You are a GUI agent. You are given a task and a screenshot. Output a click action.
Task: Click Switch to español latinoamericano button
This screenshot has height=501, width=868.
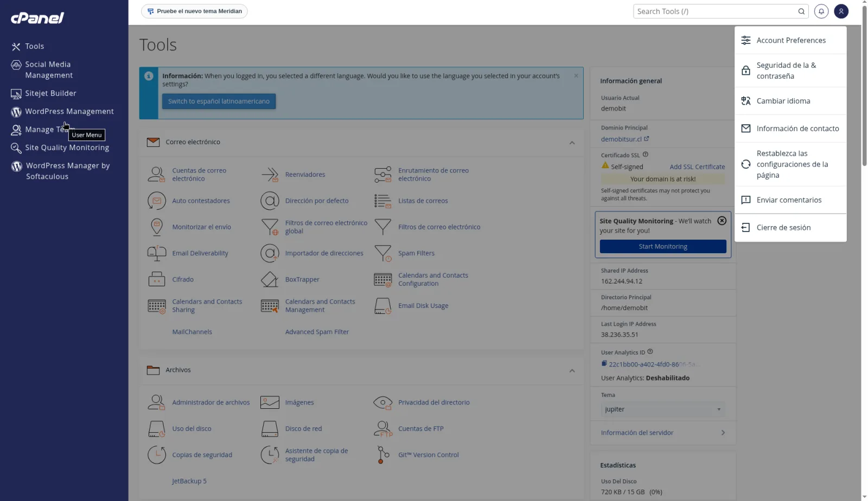pos(219,101)
